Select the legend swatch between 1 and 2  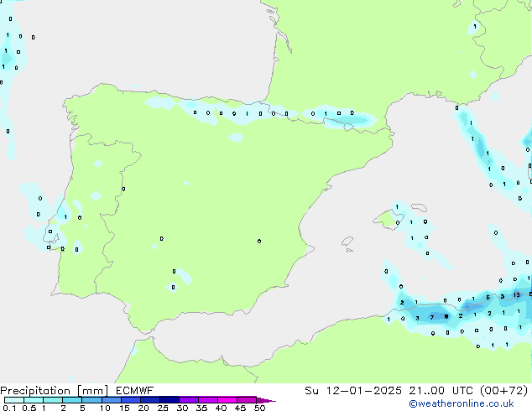[x=53, y=400]
